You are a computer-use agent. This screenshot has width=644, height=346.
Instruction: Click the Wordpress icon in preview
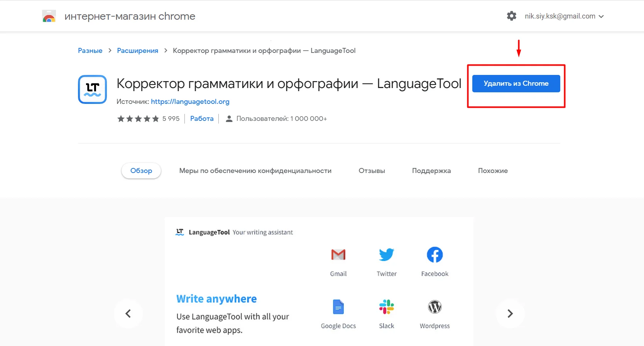(x=435, y=307)
